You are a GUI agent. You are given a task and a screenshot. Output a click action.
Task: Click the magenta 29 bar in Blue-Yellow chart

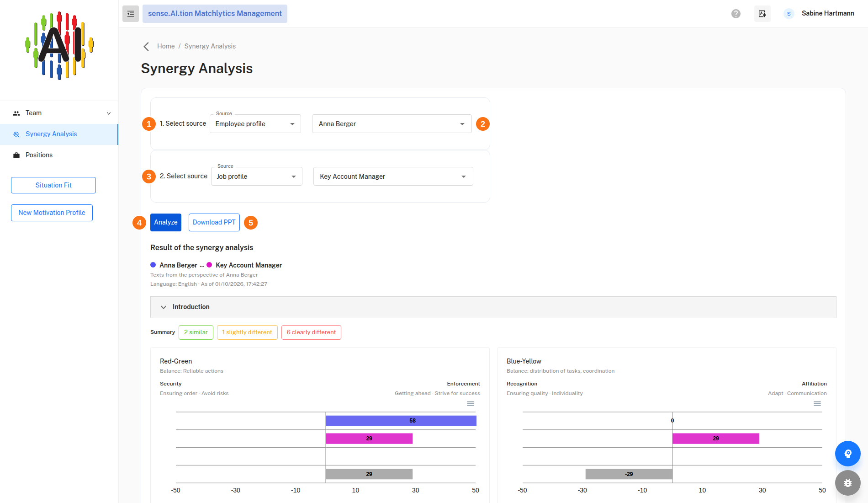pyautogui.click(x=716, y=439)
